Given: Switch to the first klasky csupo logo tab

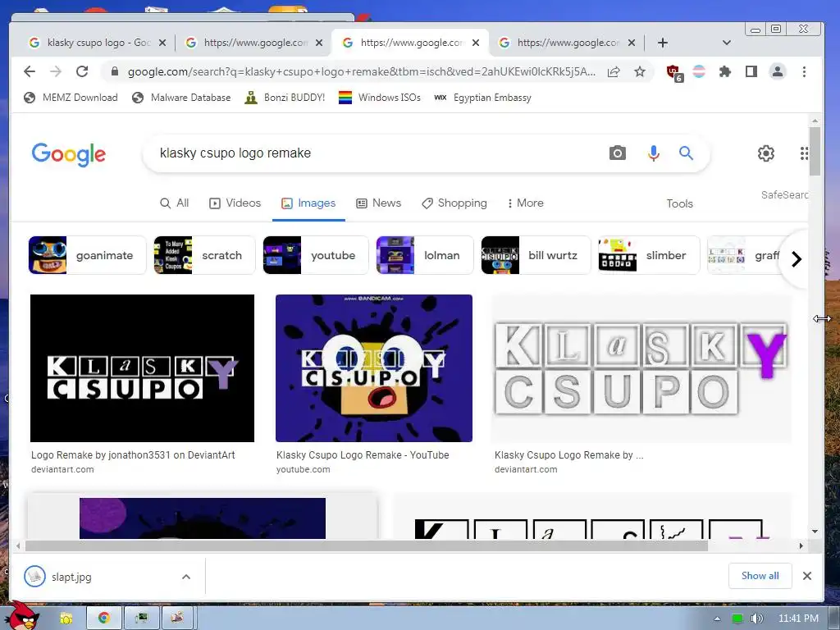Looking at the screenshot, I should pos(98,43).
